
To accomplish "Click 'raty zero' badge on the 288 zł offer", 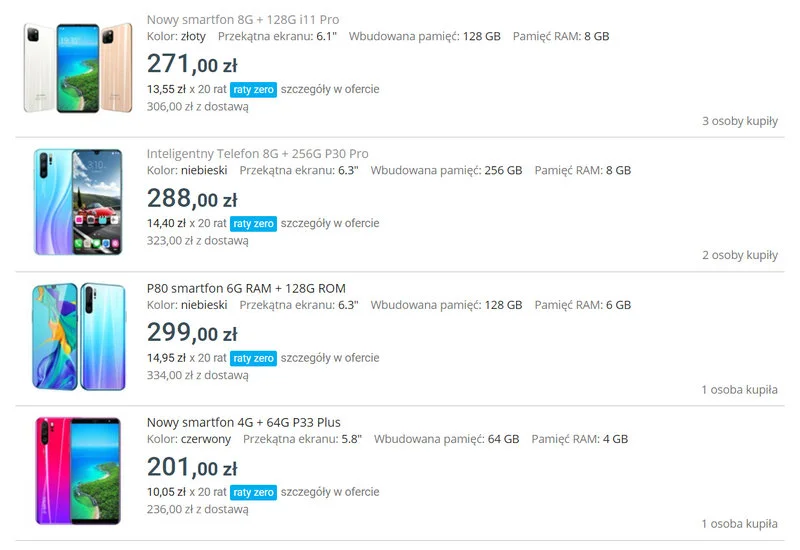I will pos(253,223).
